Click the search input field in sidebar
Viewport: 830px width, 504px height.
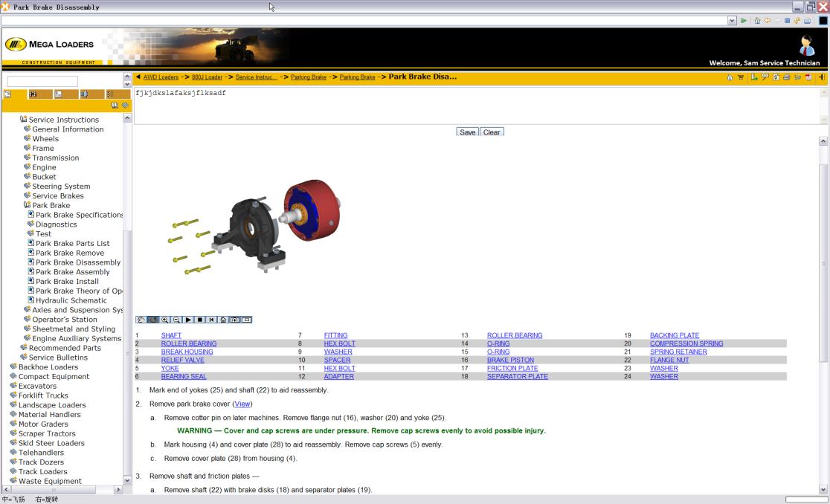pos(42,81)
